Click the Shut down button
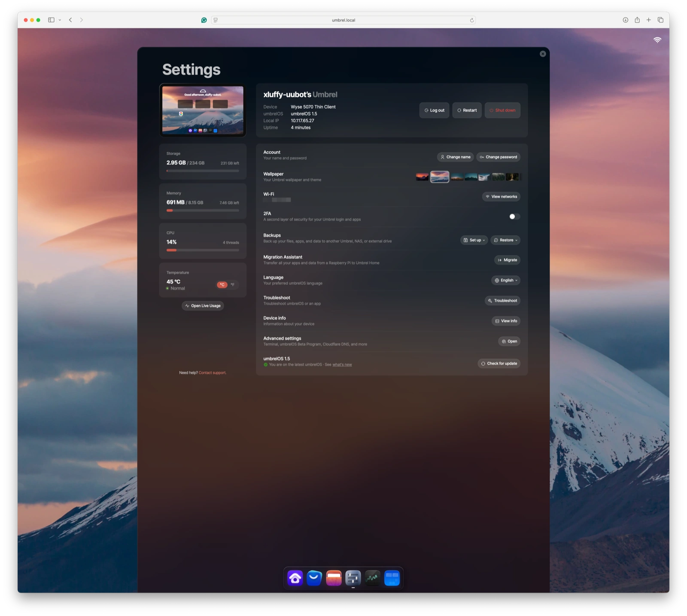Image resolution: width=687 pixels, height=616 pixels. tap(502, 110)
